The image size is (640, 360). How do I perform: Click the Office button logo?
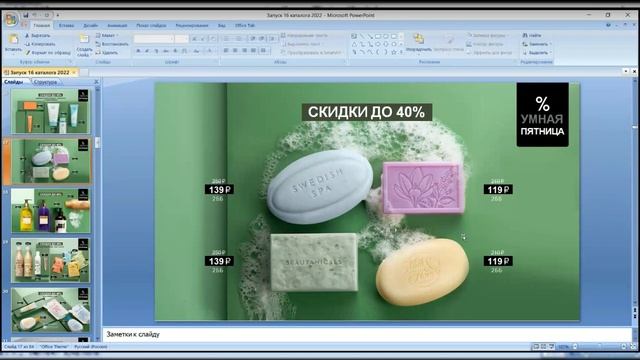tap(11, 19)
